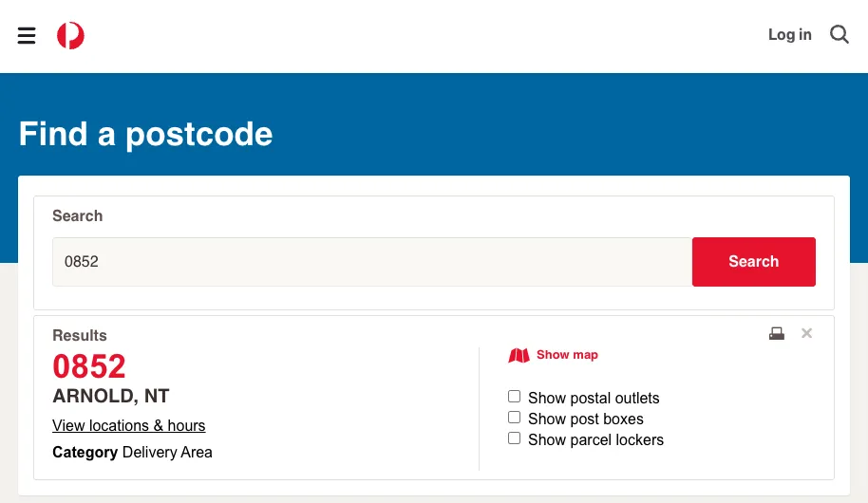Image resolution: width=868 pixels, height=503 pixels.
Task: Enable Show postal outlets checkbox
Action: coord(515,397)
